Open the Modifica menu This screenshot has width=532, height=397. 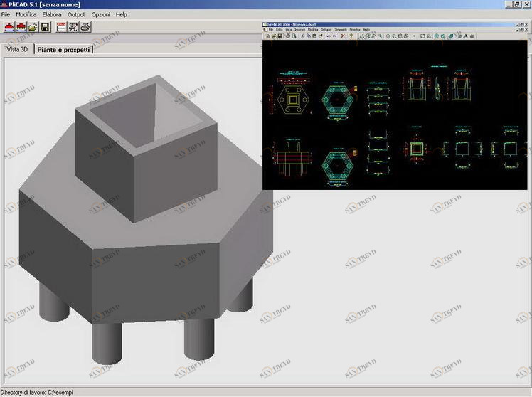(26, 14)
